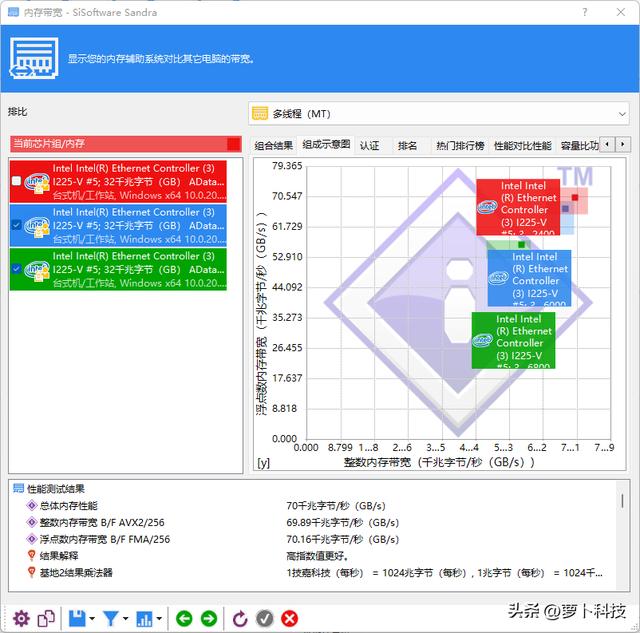
Task: Click the red color swatch in 当前芯片组/内存 header
Action: [234, 144]
